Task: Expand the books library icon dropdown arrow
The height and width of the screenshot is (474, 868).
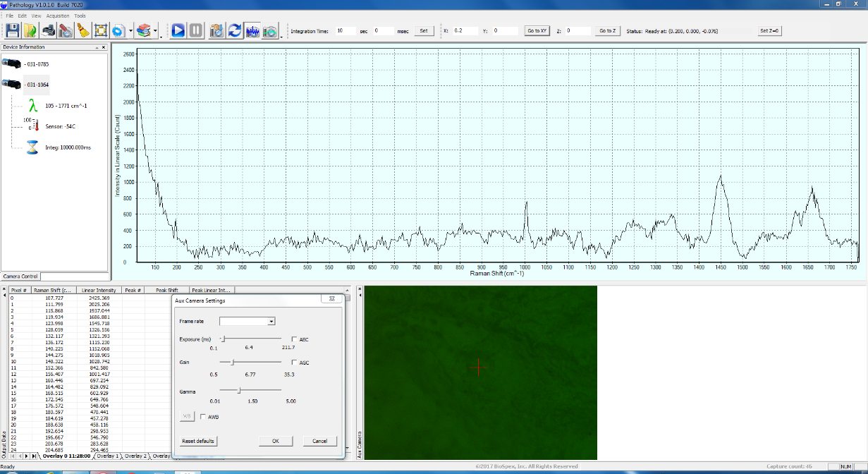Action: pyautogui.click(x=155, y=31)
